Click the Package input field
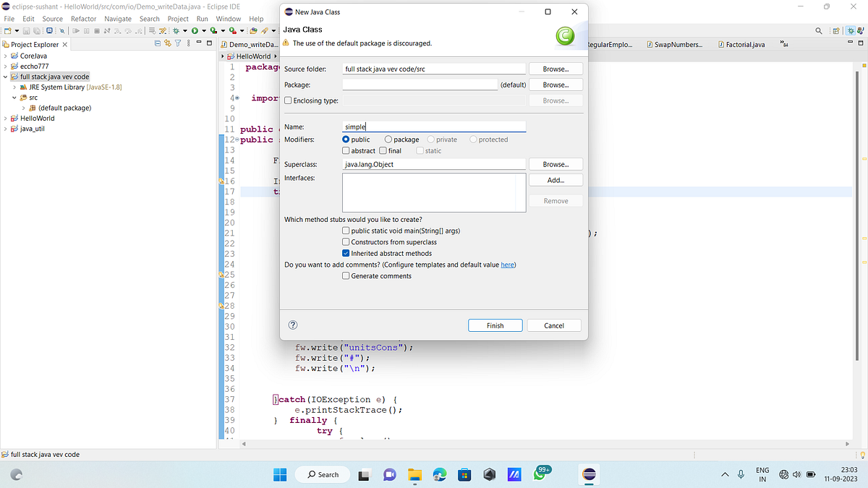 click(x=420, y=85)
